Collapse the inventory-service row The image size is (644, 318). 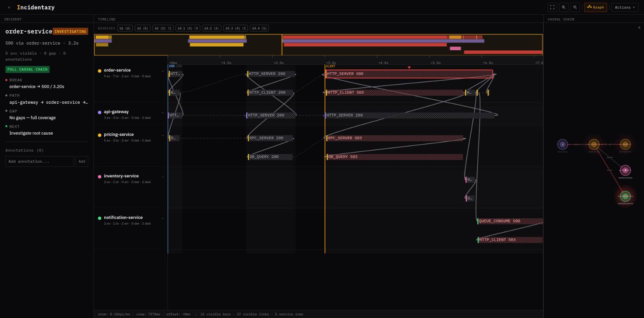[x=163, y=177]
